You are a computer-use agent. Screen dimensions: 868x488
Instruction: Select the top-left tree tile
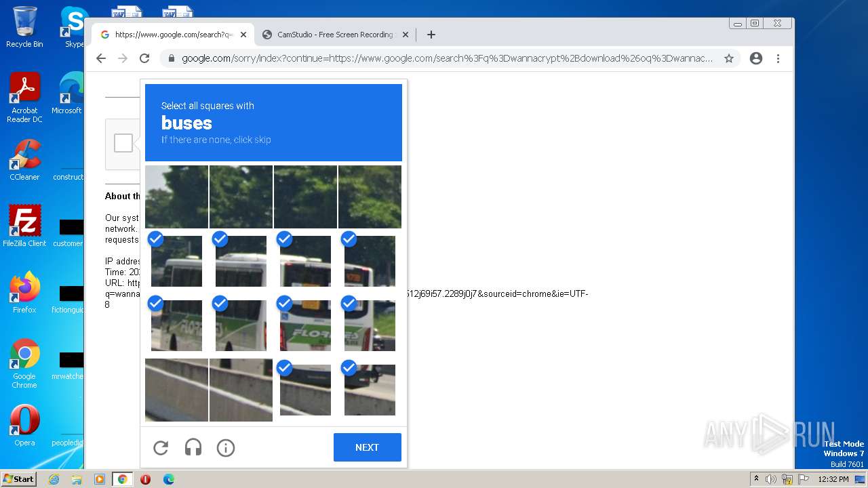pyautogui.click(x=176, y=197)
